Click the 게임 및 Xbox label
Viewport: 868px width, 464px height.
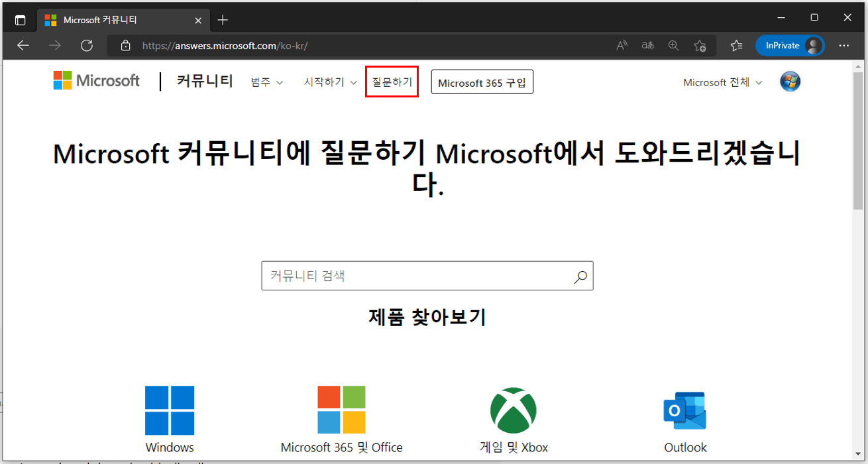[x=513, y=447]
